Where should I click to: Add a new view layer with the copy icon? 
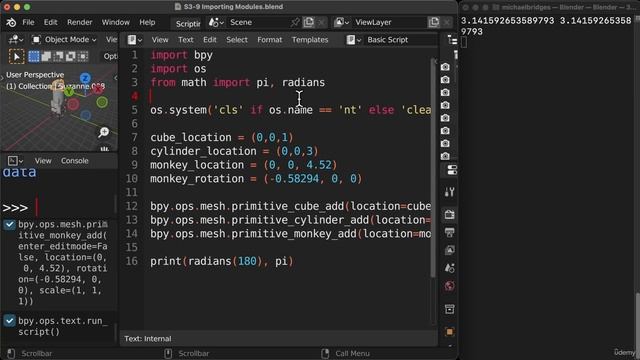433,22
